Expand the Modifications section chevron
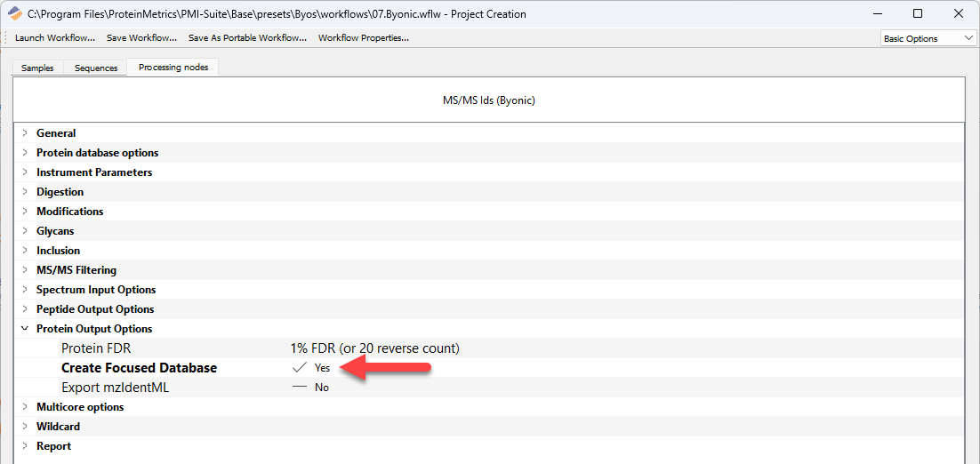 pyautogui.click(x=24, y=211)
